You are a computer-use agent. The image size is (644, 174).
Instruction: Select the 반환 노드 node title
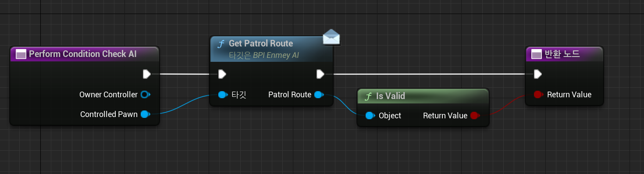(562, 54)
